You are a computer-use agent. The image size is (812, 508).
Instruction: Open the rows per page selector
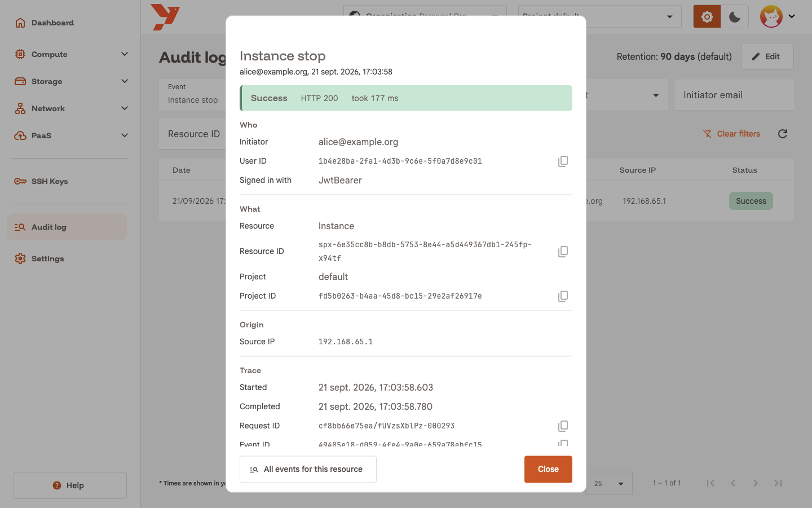click(609, 483)
